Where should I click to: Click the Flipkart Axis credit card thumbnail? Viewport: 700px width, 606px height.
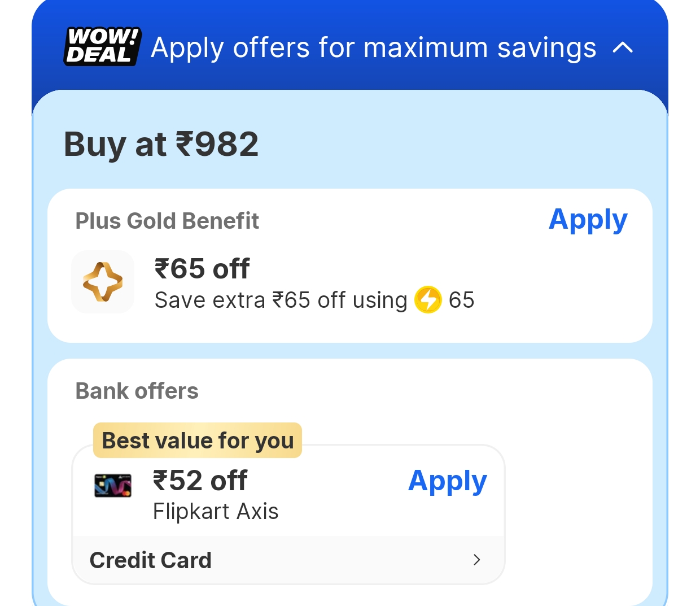click(113, 486)
